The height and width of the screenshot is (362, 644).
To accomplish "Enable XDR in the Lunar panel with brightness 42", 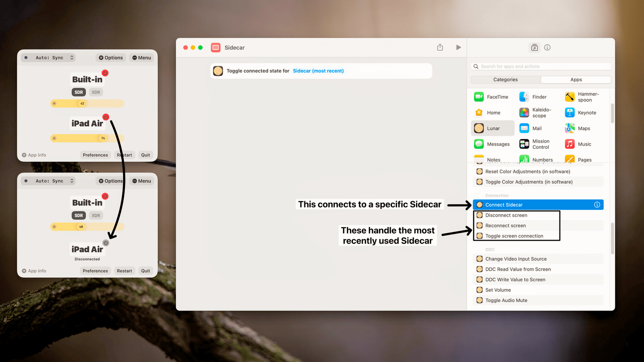I will (x=96, y=92).
